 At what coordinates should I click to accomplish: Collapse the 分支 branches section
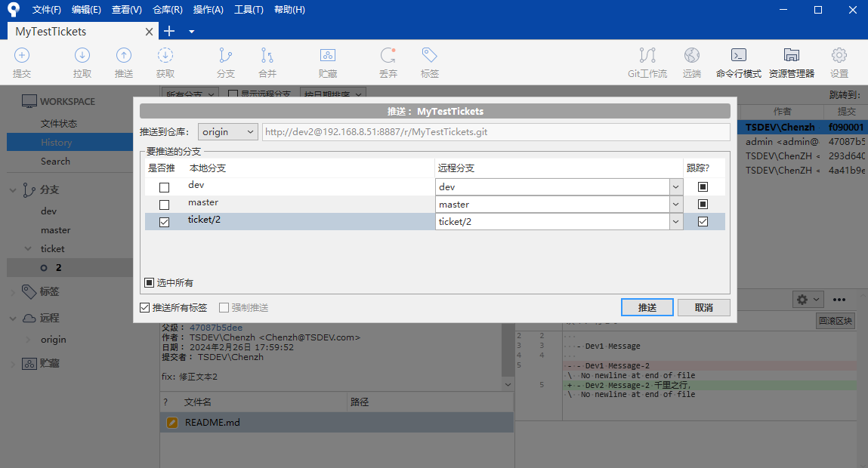[13, 190]
